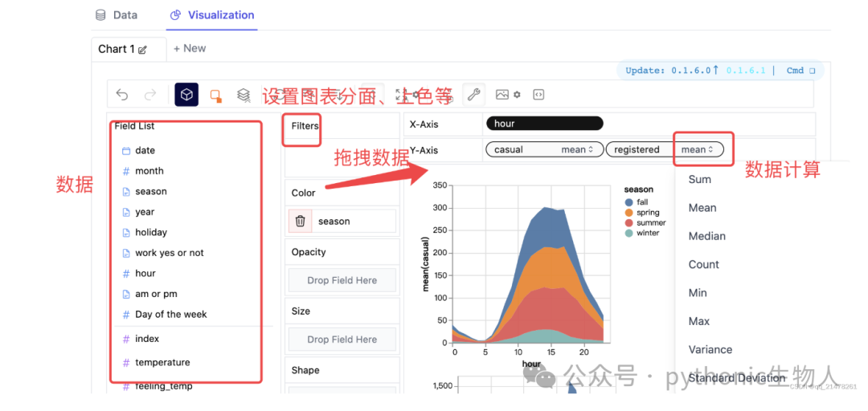This screenshot has height=411, width=868.
Task: Select the work yes or not field
Action: (170, 253)
